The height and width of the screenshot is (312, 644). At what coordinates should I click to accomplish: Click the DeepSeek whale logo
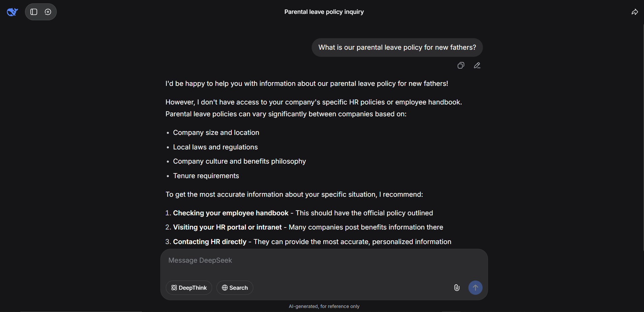pyautogui.click(x=12, y=12)
